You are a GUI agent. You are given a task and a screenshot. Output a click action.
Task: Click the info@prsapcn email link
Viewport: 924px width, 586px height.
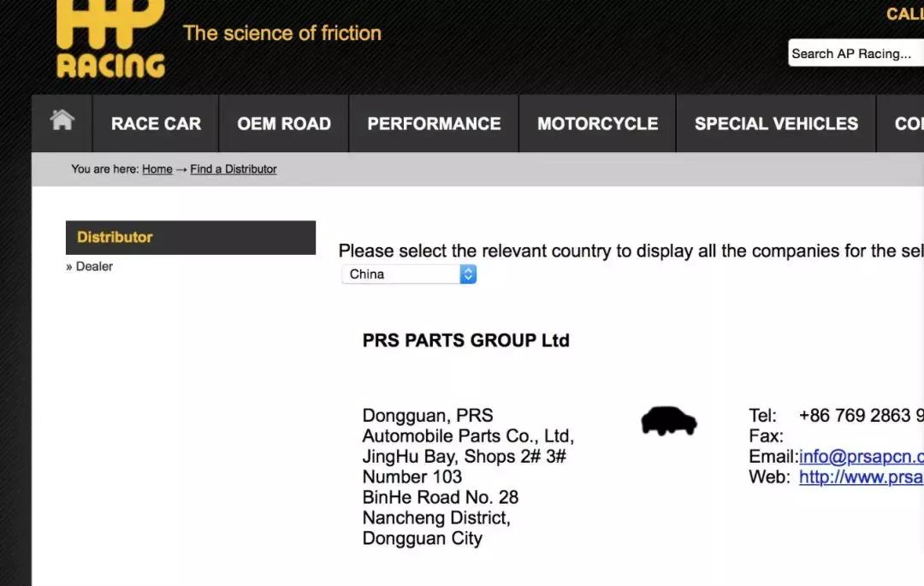[x=861, y=457]
